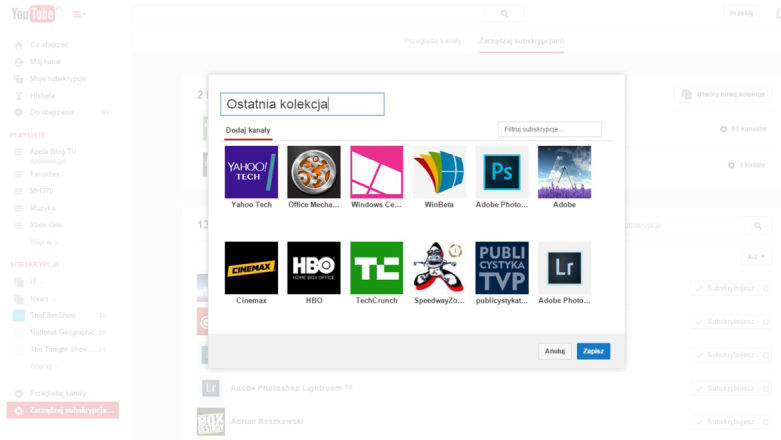Viewport: 781px width, 440px height.
Task: Select the HBO channel icon
Action: [314, 268]
